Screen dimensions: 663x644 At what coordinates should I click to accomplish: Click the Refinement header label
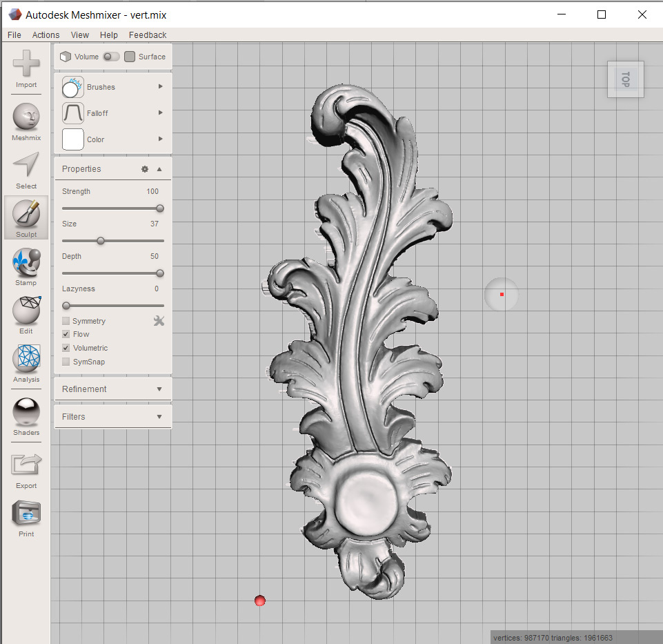[84, 389]
